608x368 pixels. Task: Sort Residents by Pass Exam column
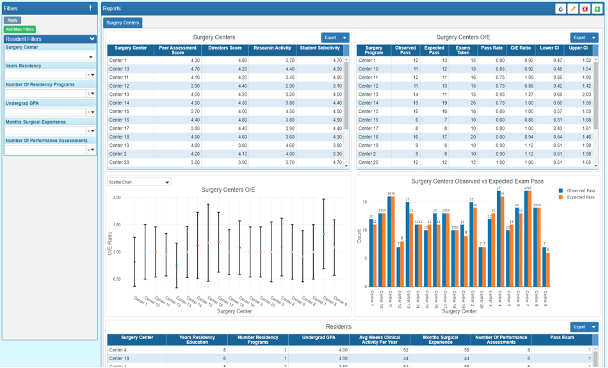point(562,340)
